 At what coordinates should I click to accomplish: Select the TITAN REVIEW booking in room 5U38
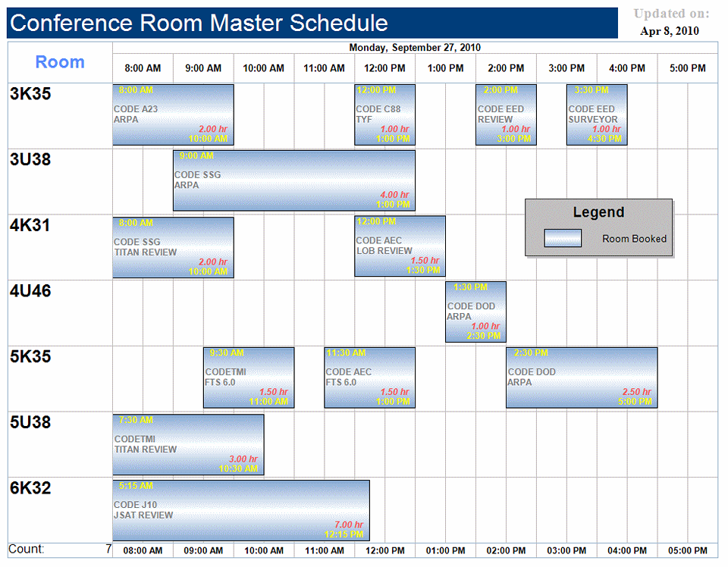coord(188,444)
